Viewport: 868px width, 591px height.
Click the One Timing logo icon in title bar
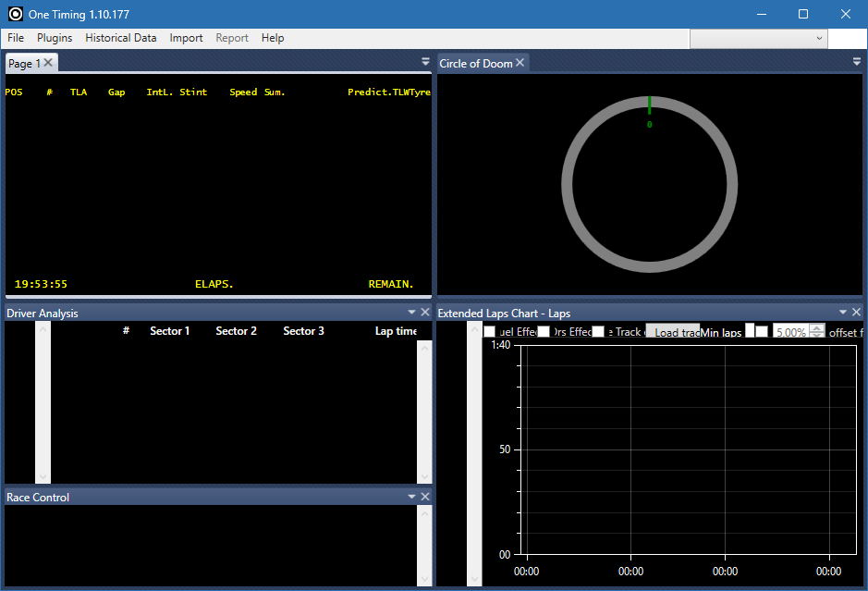click(14, 14)
